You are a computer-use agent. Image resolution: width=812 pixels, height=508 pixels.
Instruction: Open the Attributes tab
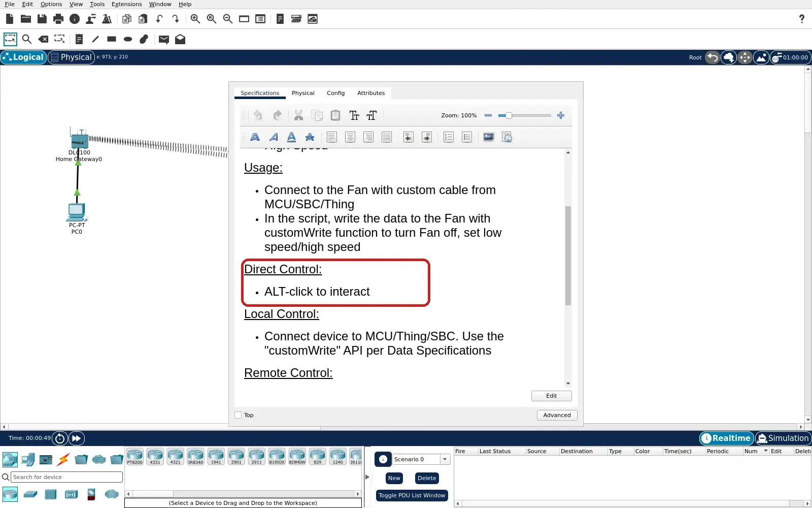(x=371, y=93)
